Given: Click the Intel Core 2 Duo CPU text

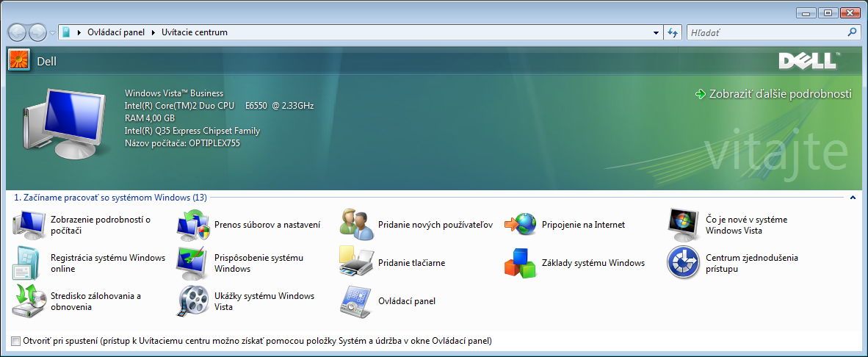Looking at the screenshot, I should pos(220,105).
